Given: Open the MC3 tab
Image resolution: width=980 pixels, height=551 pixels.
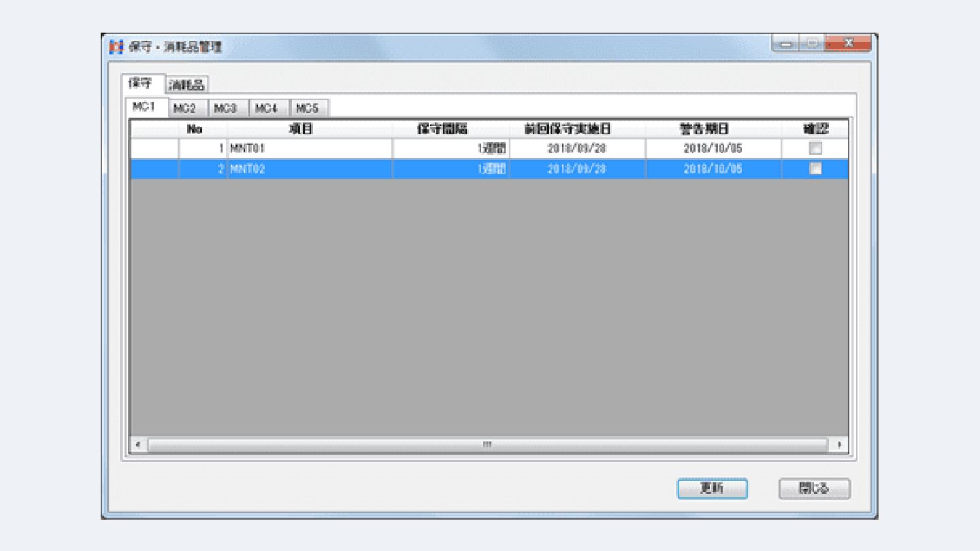Looking at the screenshot, I should [x=227, y=108].
